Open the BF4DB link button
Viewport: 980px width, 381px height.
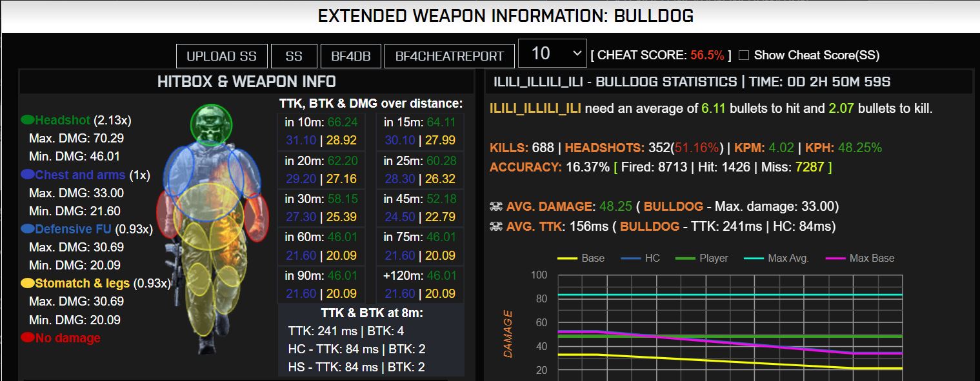[x=351, y=56]
